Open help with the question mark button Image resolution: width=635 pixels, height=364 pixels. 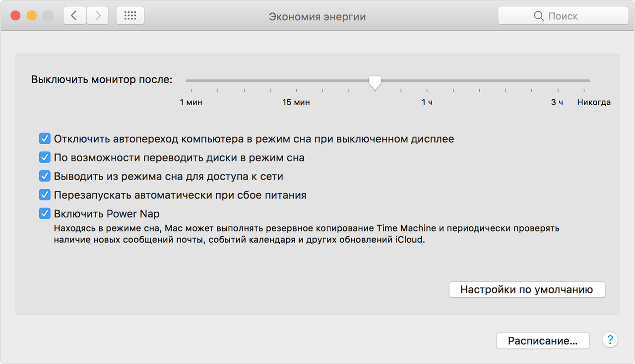610,340
